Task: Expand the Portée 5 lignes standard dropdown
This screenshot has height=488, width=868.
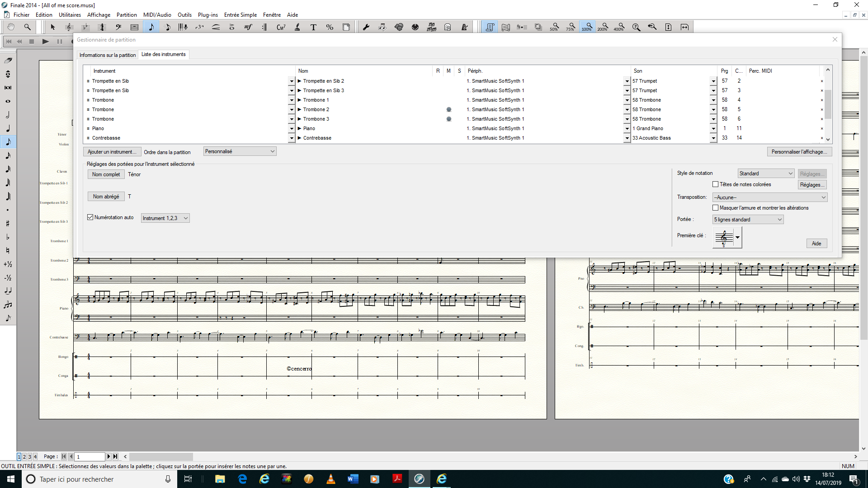Action: 748,220
